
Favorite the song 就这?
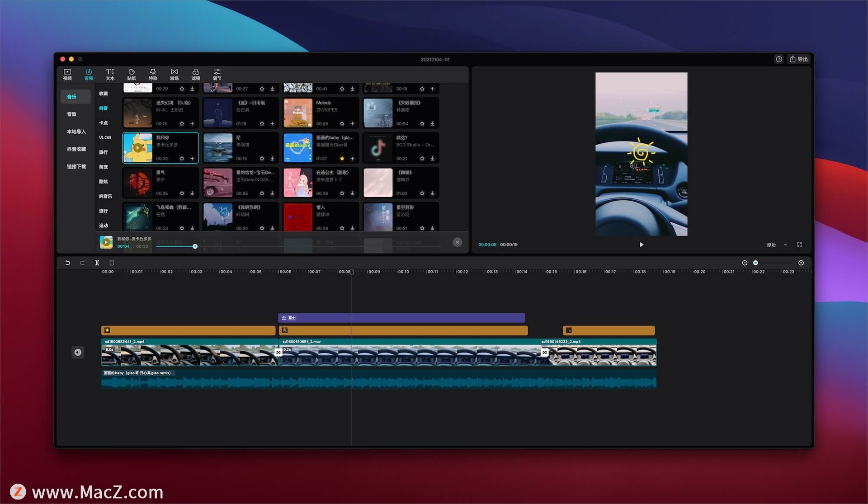[422, 159]
